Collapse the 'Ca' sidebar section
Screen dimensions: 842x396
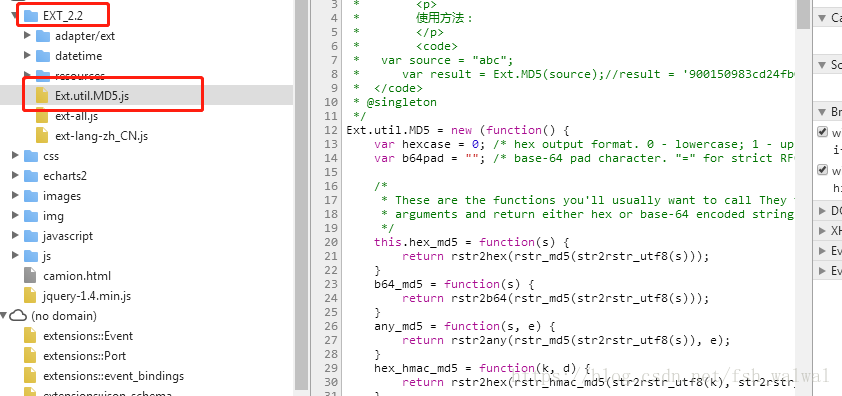tap(822, 18)
